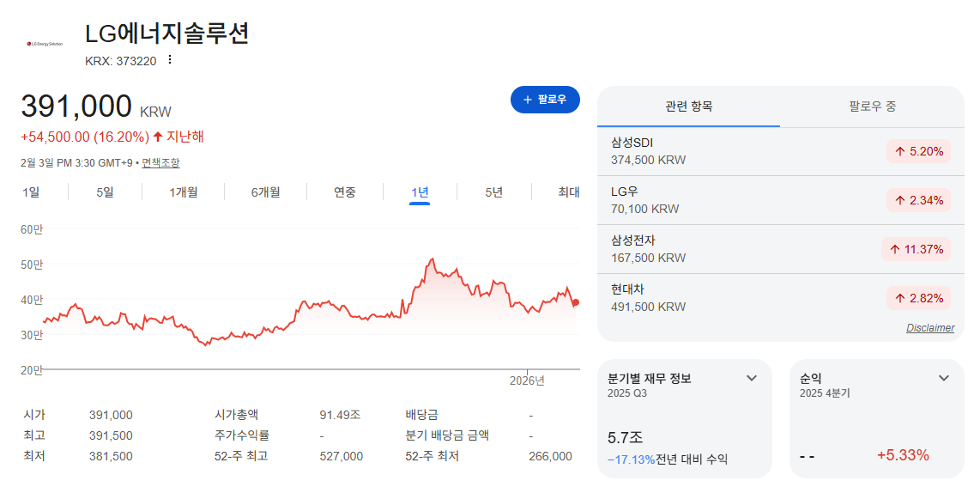Switch to the 팔로우 중 tab
980x493 pixels.
click(872, 107)
